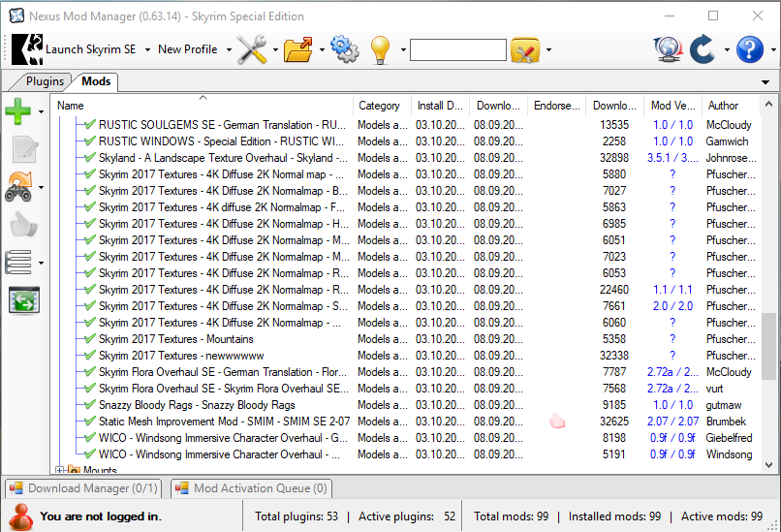The width and height of the screenshot is (781, 532).
Task: Toggle checkmark for RUSTIC WINDOWS - Special Edition
Action: [89, 141]
